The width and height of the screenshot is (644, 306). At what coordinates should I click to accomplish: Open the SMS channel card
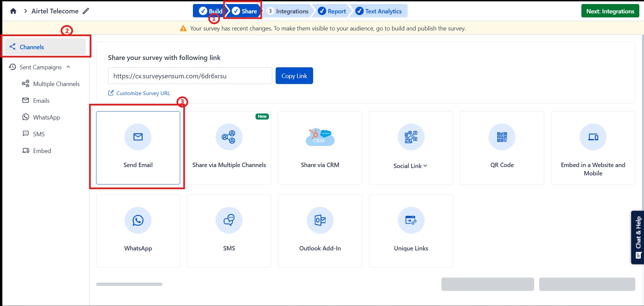229,231
